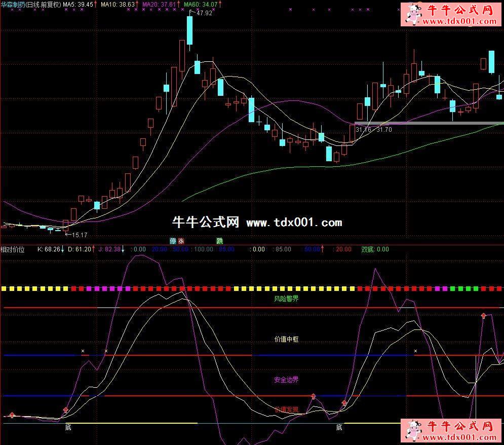The height and width of the screenshot is (445, 504).
Task: Click the J: 82.38 value
Action: point(109,249)
